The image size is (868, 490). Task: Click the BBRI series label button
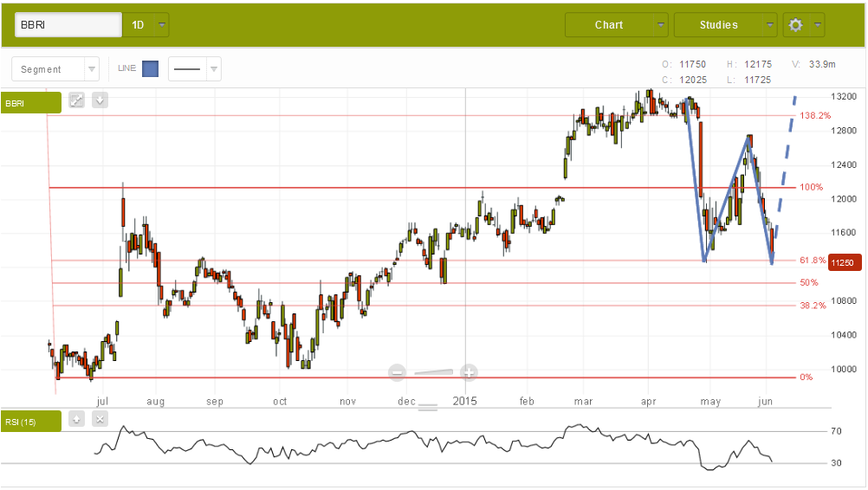pos(30,103)
